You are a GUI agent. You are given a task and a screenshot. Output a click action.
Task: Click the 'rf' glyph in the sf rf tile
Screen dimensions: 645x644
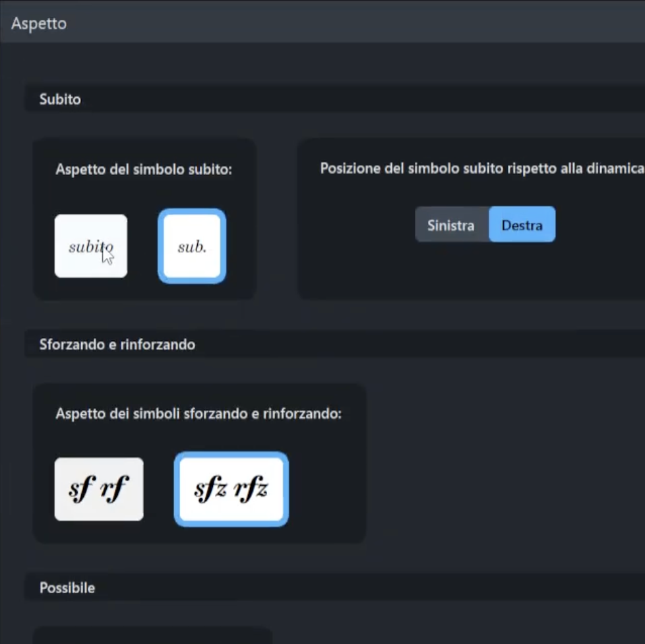(x=115, y=489)
